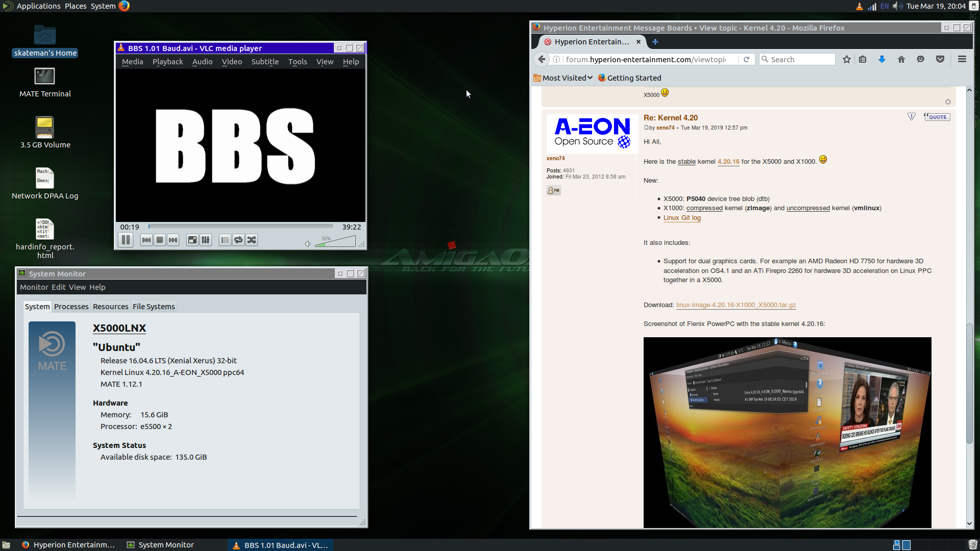Open System Monitor Edit menu
This screenshot has width=980, height=551.
58,287
